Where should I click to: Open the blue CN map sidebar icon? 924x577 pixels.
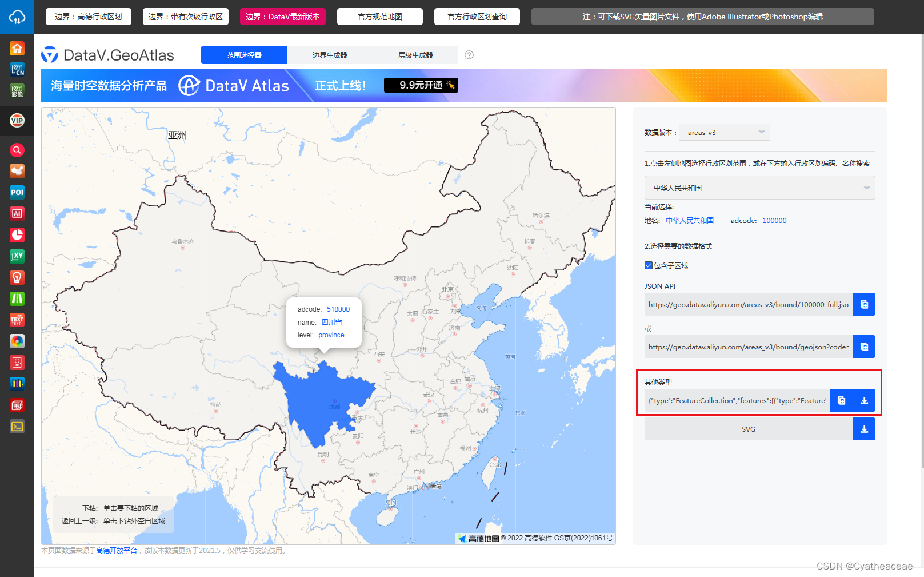tap(17, 70)
